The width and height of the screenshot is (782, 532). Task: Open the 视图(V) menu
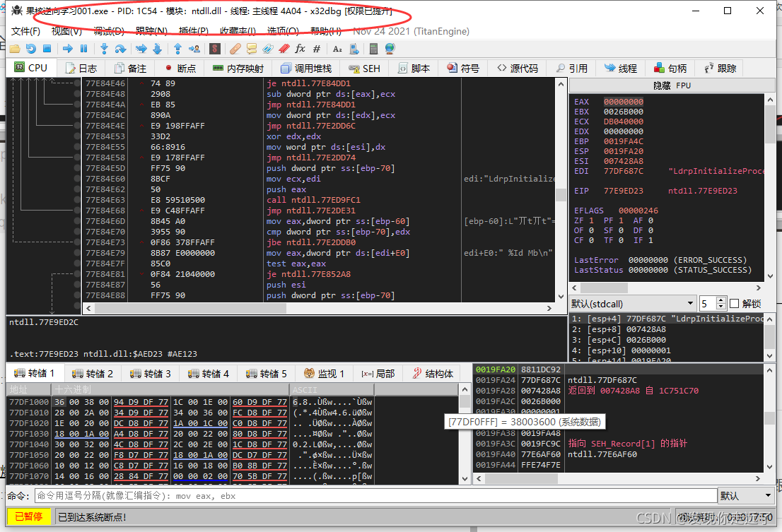click(x=67, y=31)
